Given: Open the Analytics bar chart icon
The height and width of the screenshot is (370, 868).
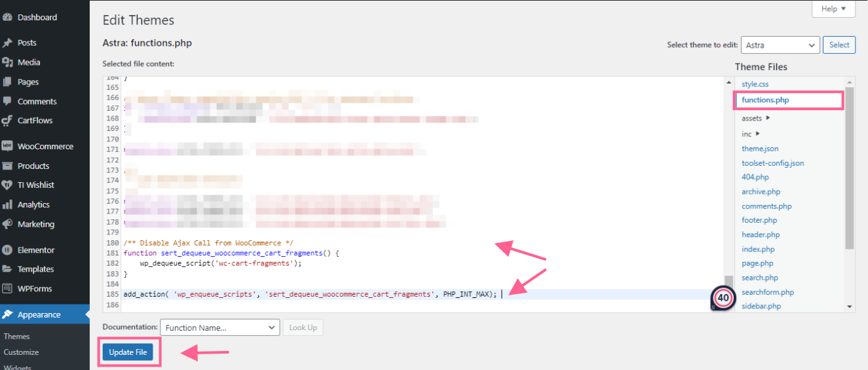Looking at the screenshot, I should pos(8,204).
